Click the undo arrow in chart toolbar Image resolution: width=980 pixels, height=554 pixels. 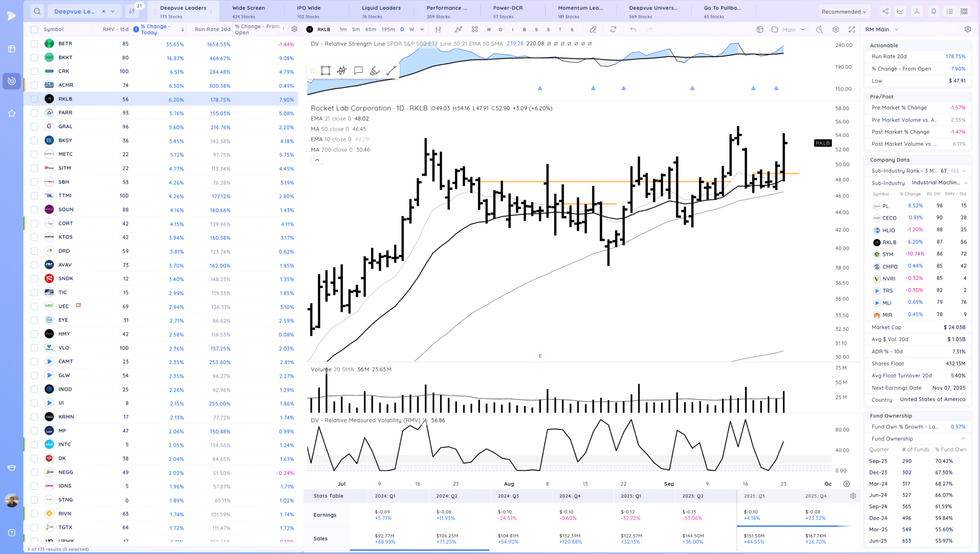(x=633, y=29)
